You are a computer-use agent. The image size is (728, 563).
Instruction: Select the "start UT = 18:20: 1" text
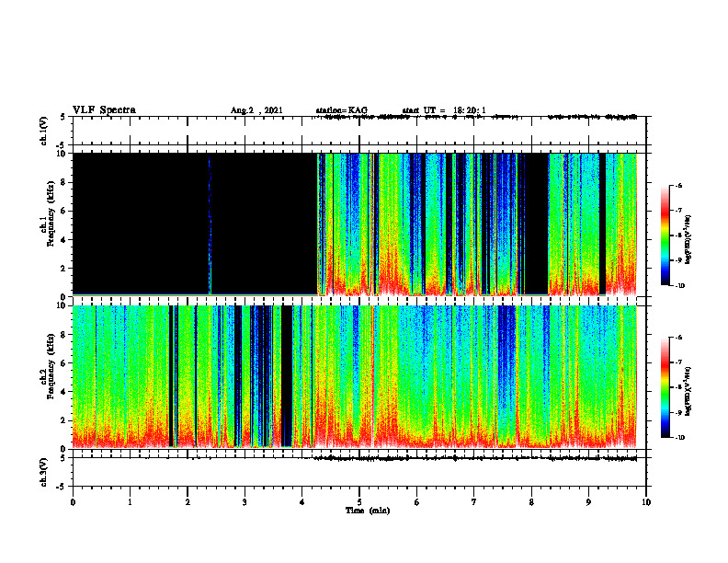tap(444, 110)
